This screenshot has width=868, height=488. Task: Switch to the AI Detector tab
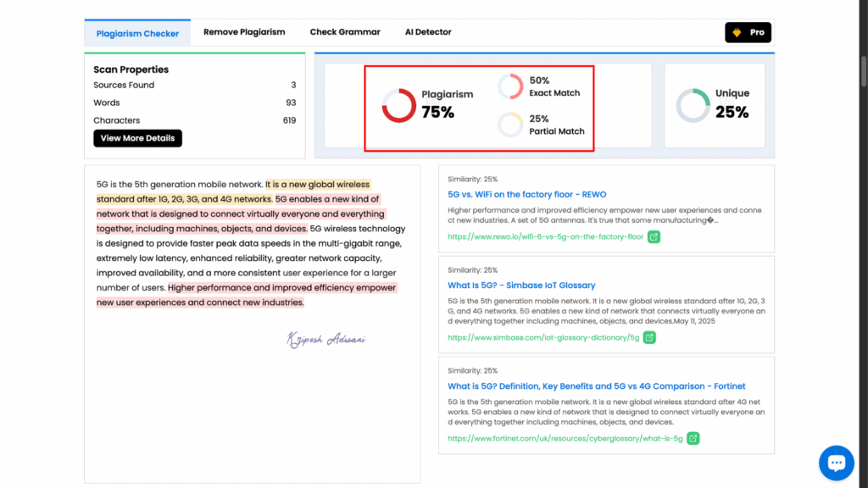(x=428, y=31)
